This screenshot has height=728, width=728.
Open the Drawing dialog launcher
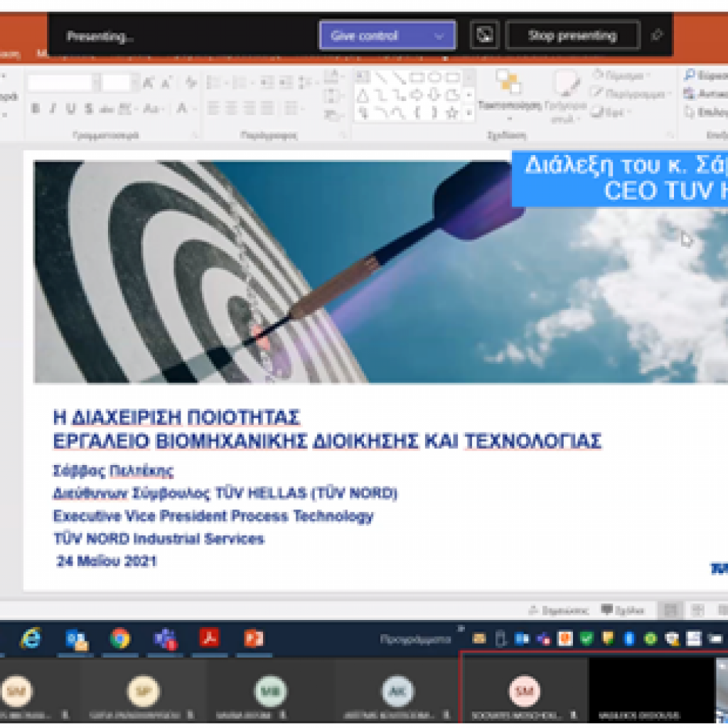click(x=670, y=136)
